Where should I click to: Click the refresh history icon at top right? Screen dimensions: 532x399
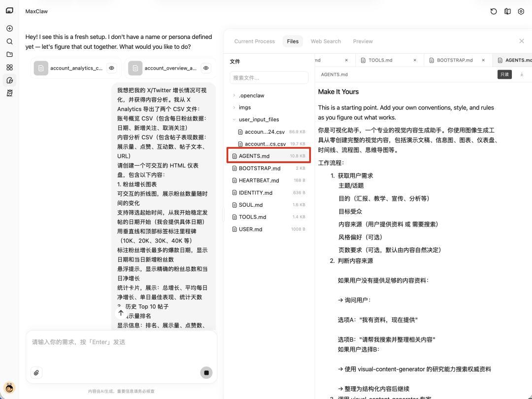point(494,11)
